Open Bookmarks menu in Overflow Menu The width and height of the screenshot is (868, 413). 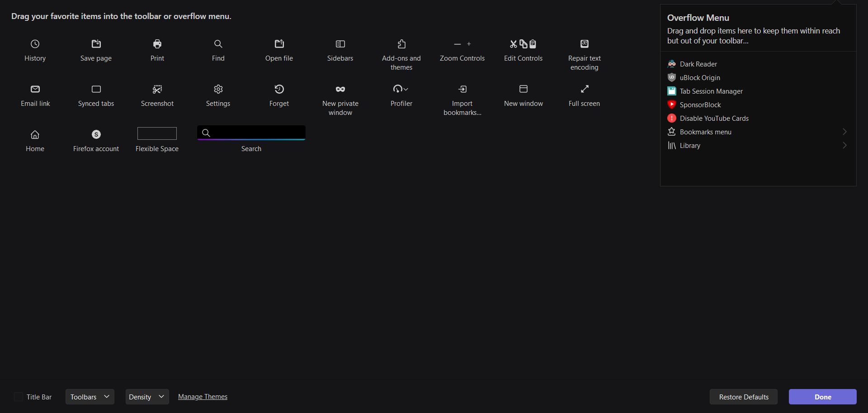[x=758, y=132]
